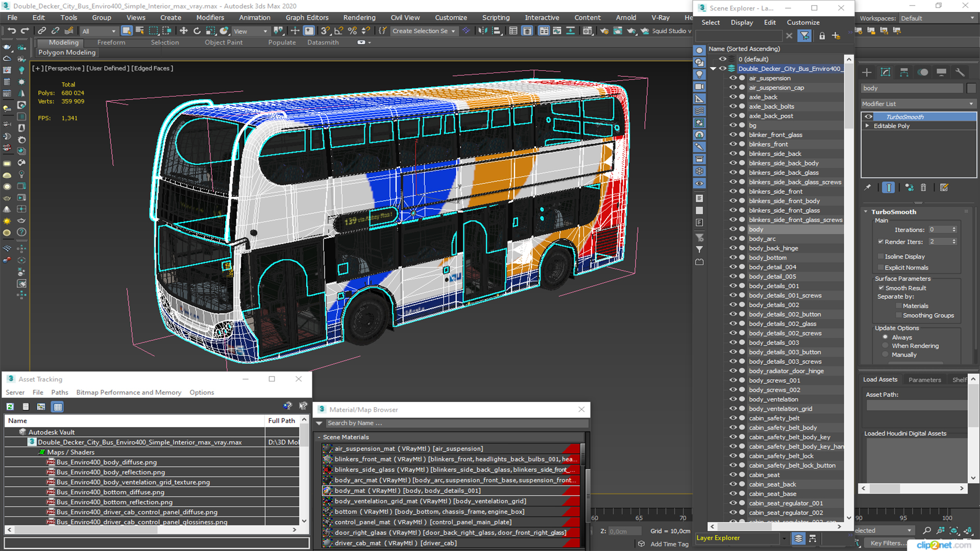980x551 pixels.
Task: Click the Remove modifier trash icon
Action: tap(923, 188)
